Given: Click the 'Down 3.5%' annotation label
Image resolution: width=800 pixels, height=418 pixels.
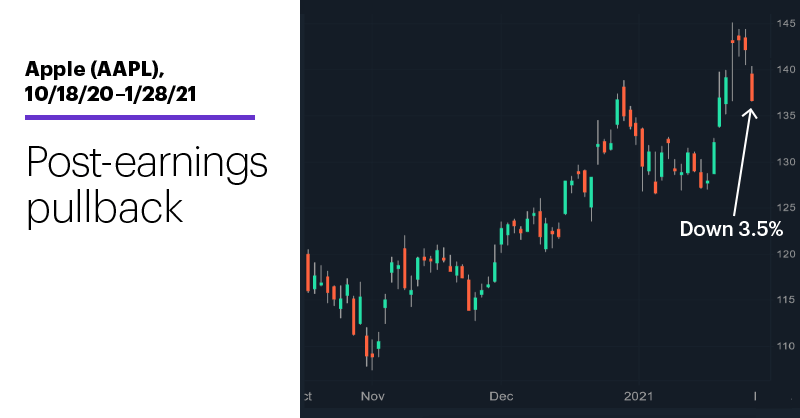Looking at the screenshot, I should tap(731, 229).
